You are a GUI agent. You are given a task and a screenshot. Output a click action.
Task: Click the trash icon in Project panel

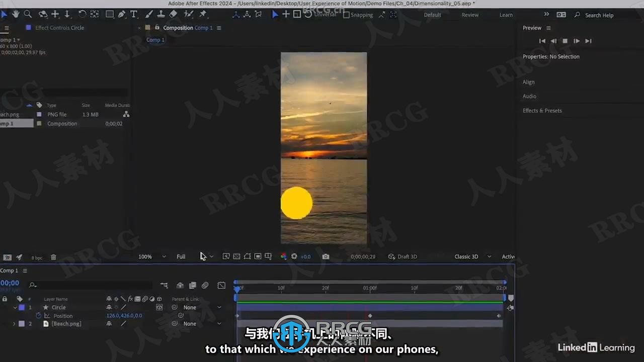pos(53,257)
